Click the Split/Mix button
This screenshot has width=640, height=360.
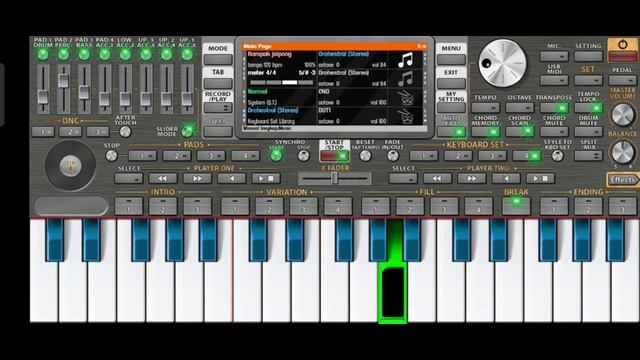pos(588,156)
